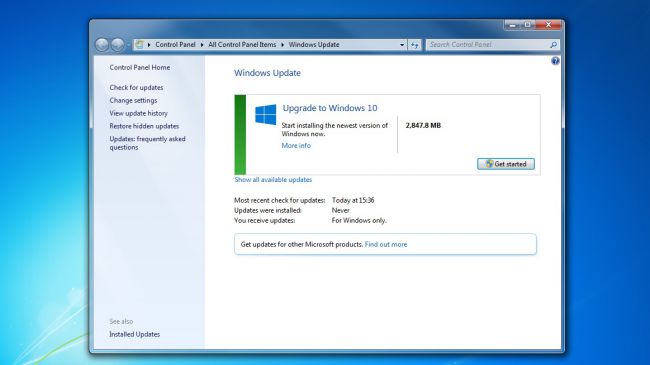This screenshot has width=650, height=365.
Task: Click All Control Panel Items breadcrumb
Action: click(242, 44)
